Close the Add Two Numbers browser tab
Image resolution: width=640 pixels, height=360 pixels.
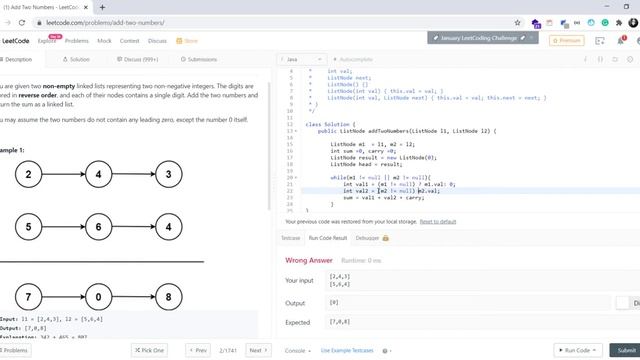pos(86,7)
